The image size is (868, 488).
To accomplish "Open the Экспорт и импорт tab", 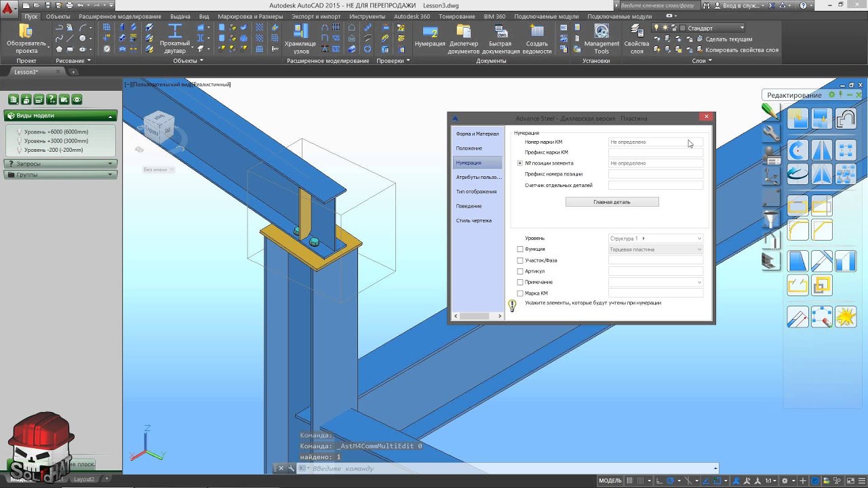I will [x=316, y=16].
